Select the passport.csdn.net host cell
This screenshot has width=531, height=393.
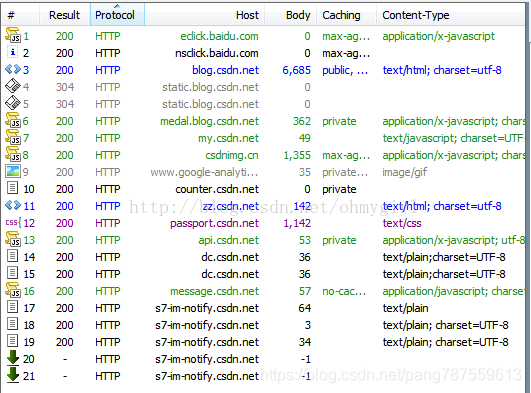[215, 223]
